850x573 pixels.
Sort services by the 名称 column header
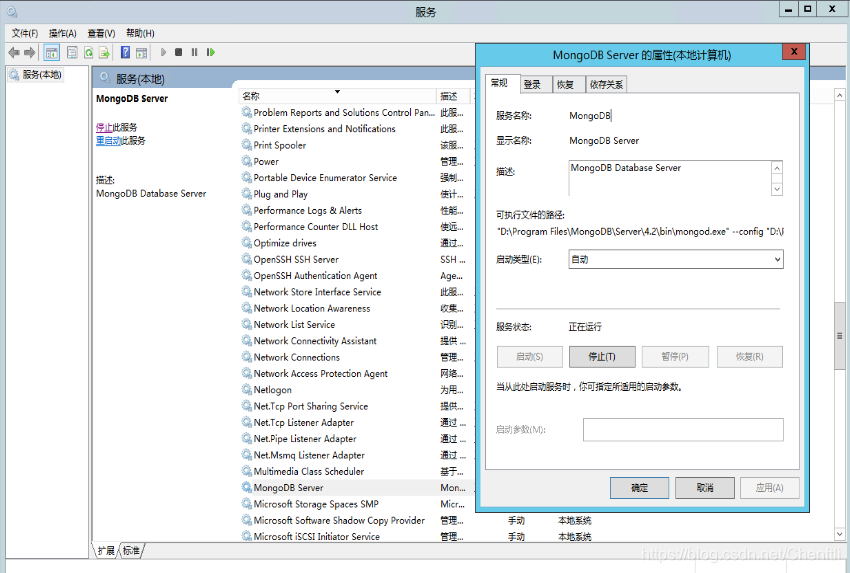coord(336,96)
